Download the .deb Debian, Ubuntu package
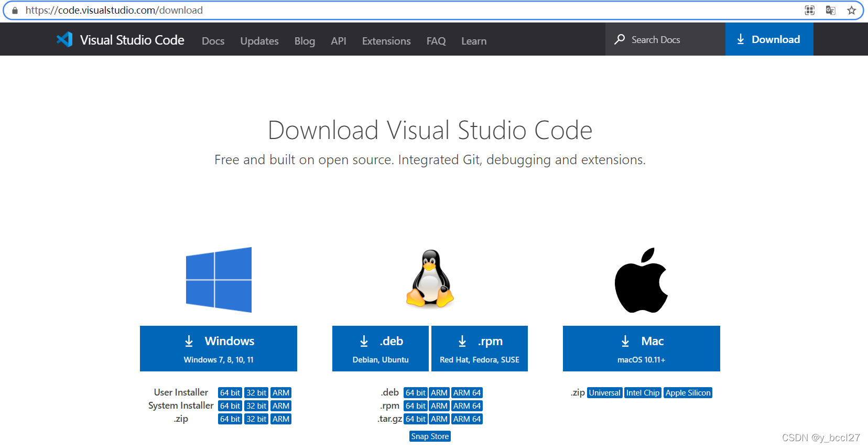This screenshot has width=868, height=448. click(381, 348)
